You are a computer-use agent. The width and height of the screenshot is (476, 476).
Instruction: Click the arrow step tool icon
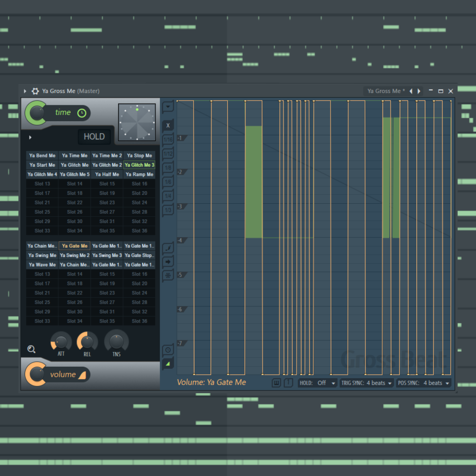click(x=167, y=262)
